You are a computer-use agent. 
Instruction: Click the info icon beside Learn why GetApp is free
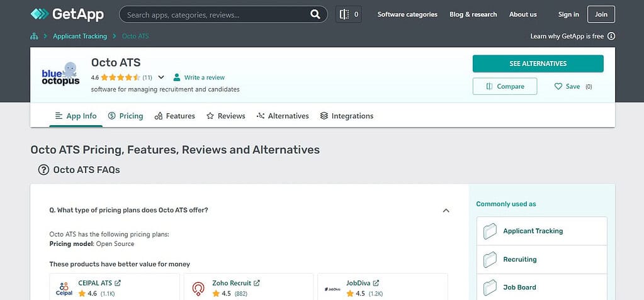pos(611,36)
